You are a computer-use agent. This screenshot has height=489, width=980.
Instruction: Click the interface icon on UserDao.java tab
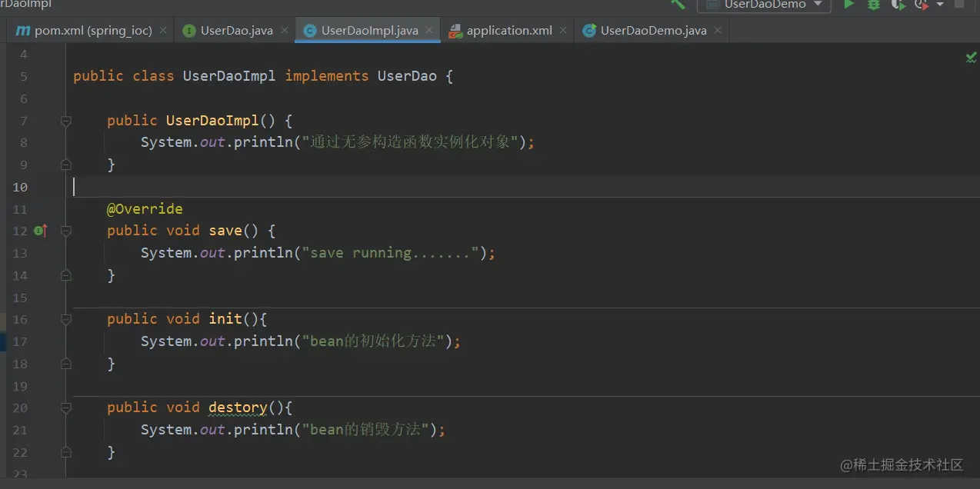coord(189,31)
